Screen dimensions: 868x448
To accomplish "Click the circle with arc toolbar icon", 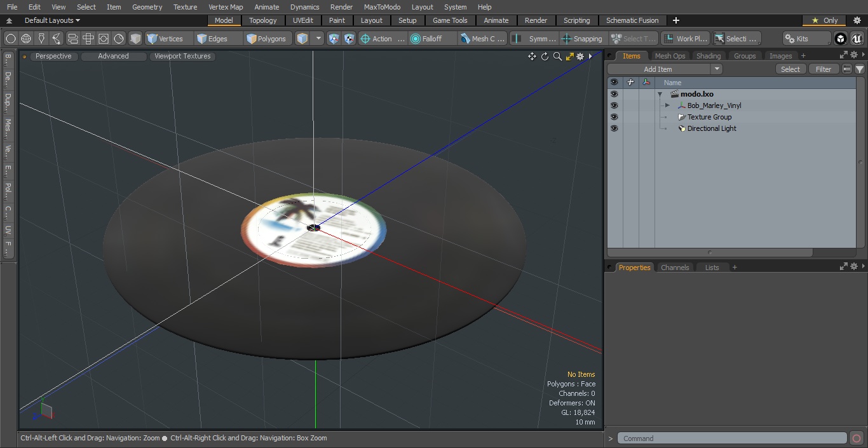I will click(119, 39).
